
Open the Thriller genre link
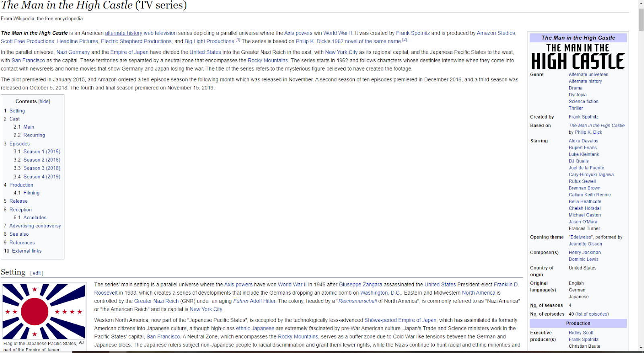(576, 108)
